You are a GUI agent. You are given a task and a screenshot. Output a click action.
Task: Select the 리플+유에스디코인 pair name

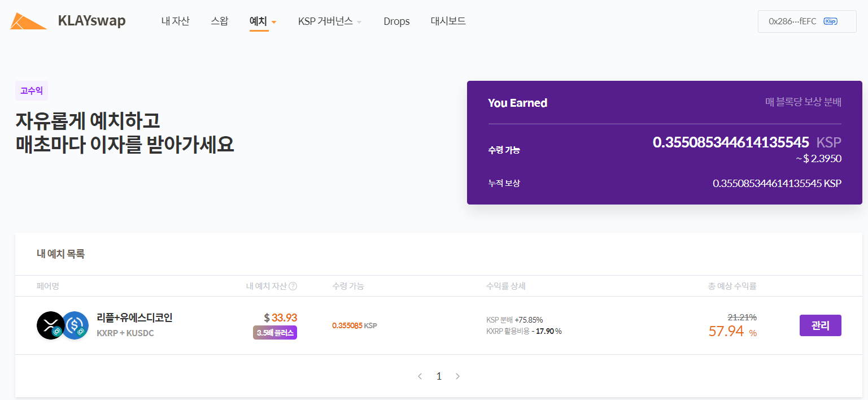pos(134,318)
